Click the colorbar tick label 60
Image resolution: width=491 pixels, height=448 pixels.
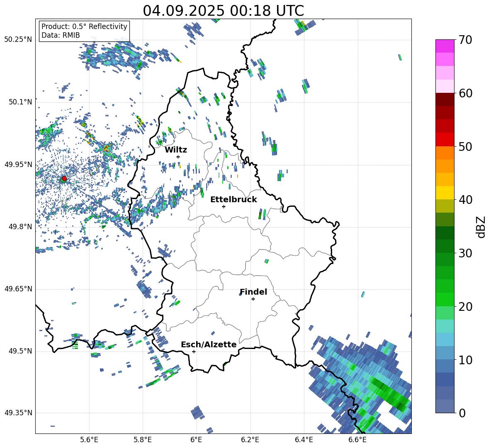(465, 93)
